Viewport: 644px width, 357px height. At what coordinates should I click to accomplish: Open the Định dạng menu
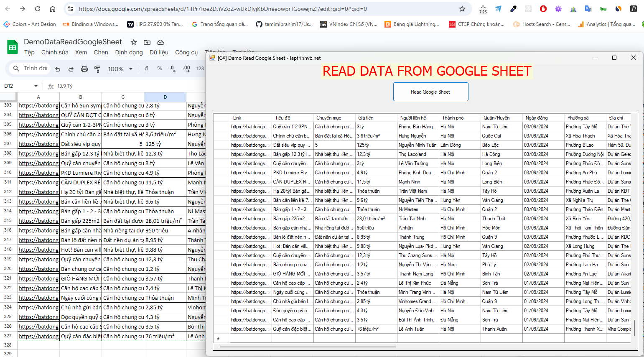(129, 52)
